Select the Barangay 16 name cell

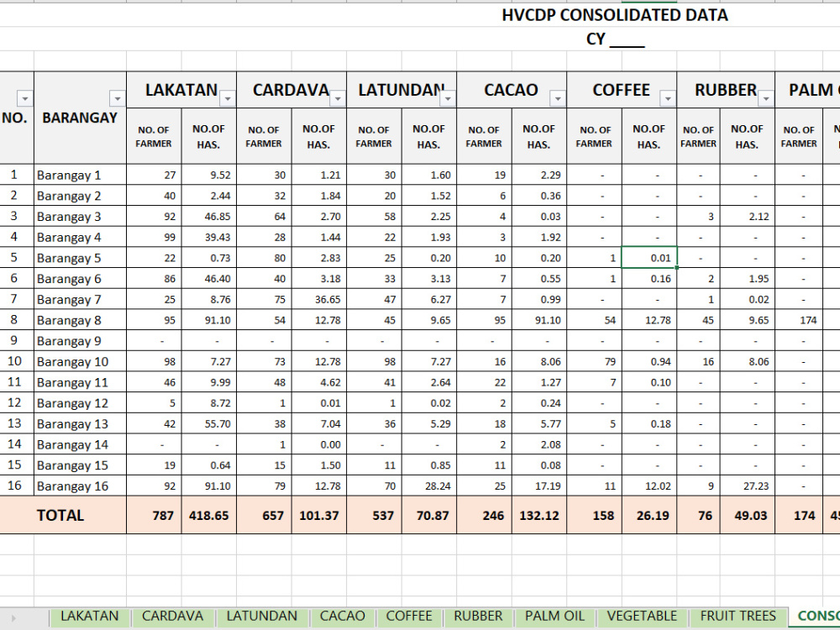(81, 486)
